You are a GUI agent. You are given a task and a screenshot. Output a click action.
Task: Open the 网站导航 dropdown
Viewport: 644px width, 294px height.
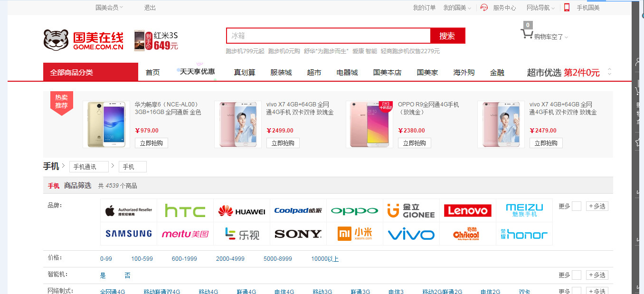[x=540, y=8]
